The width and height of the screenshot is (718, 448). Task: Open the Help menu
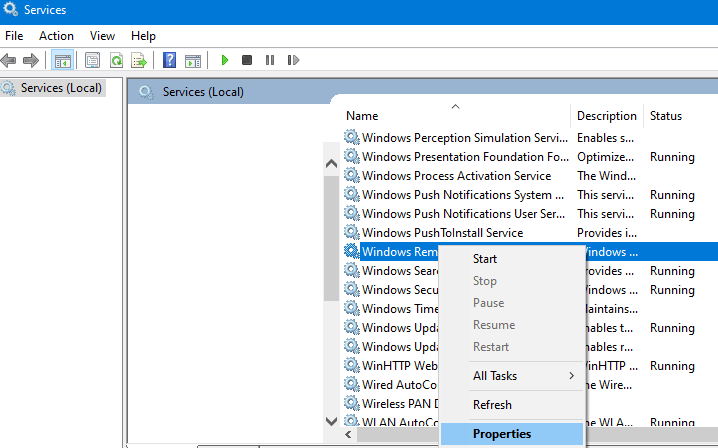(x=143, y=36)
